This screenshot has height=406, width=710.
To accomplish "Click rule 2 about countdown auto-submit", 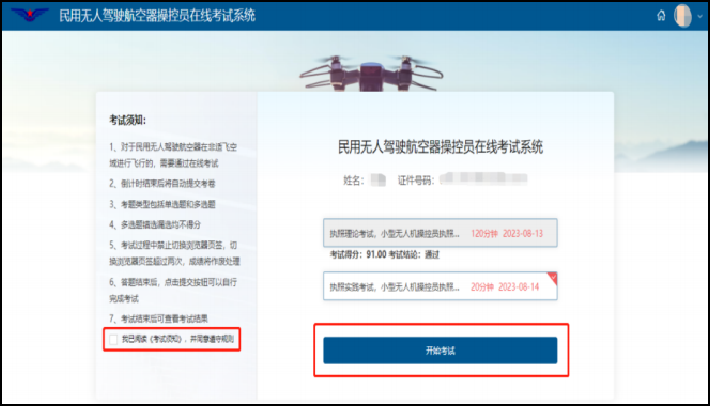I will pos(162,183).
